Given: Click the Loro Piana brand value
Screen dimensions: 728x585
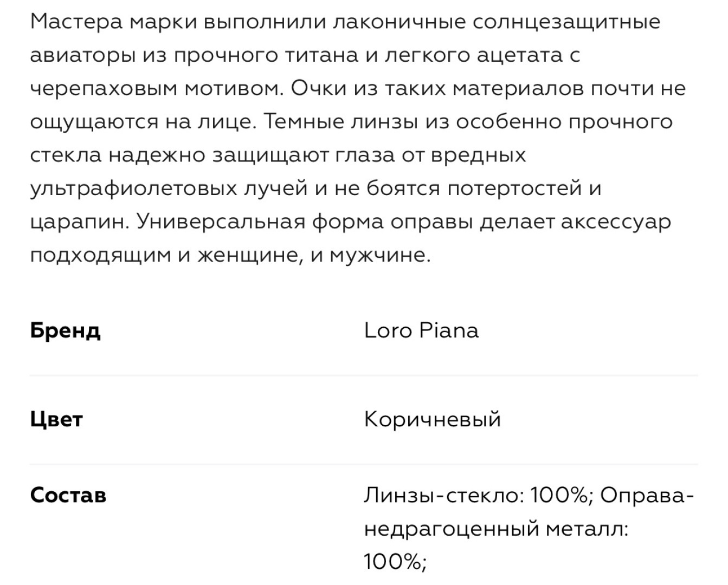Looking at the screenshot, I should [421, 330].
